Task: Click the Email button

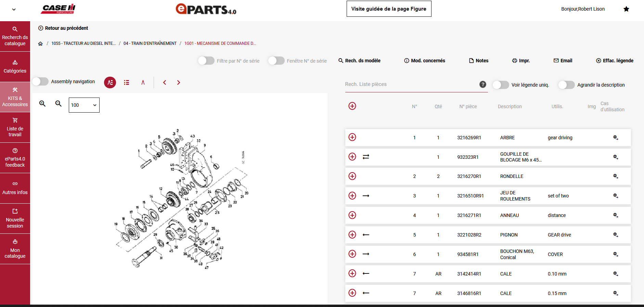Action: tap(563, 61)
